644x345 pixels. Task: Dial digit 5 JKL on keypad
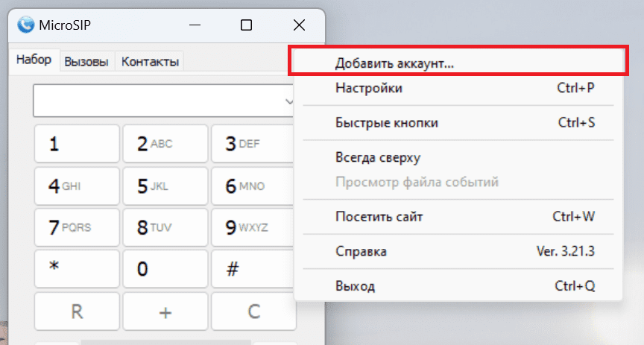point(165,186)
